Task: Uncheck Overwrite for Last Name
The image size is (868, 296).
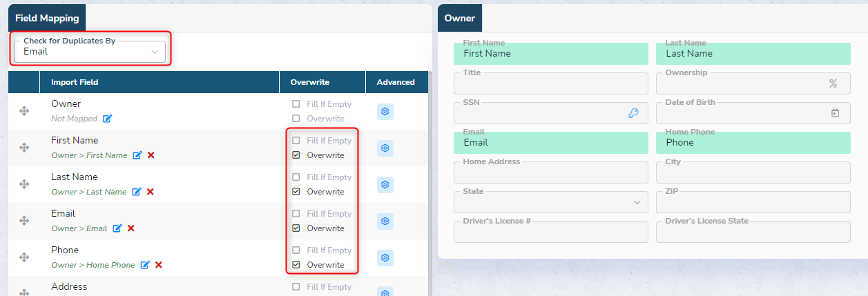Action: (x=296, y=192)
